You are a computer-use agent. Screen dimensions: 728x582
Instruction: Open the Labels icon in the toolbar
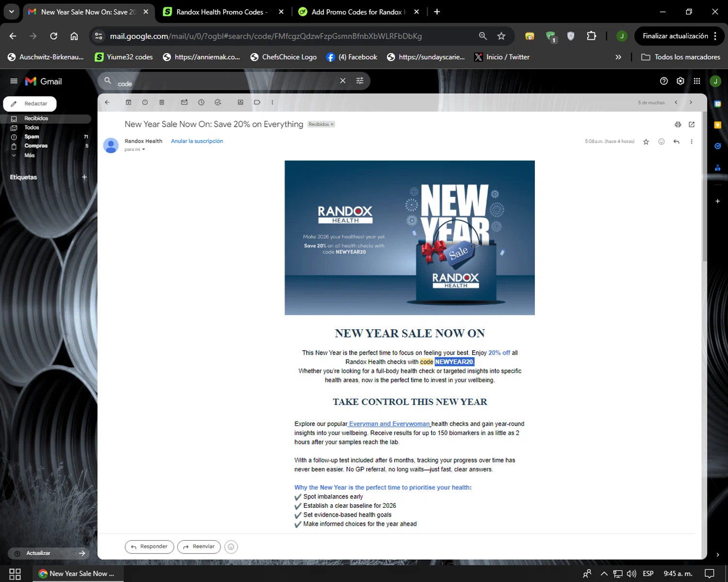pyautogui.click(x=257, y=102)
